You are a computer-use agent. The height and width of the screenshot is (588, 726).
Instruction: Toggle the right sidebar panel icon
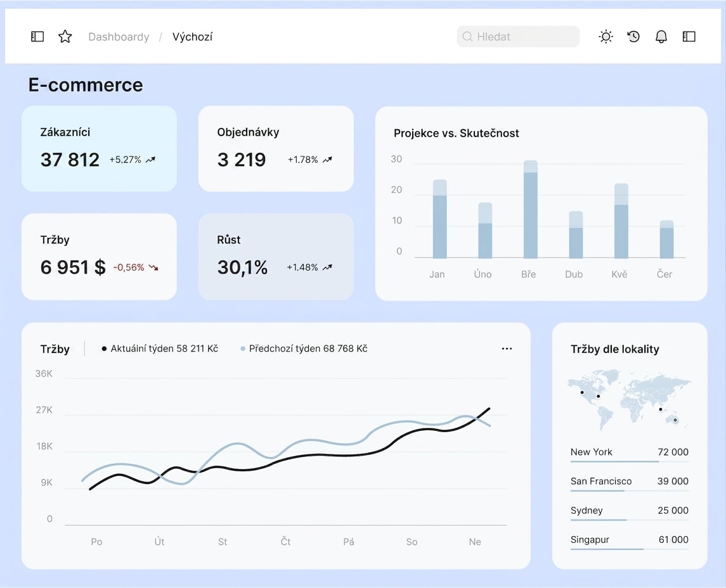point(689,37)
